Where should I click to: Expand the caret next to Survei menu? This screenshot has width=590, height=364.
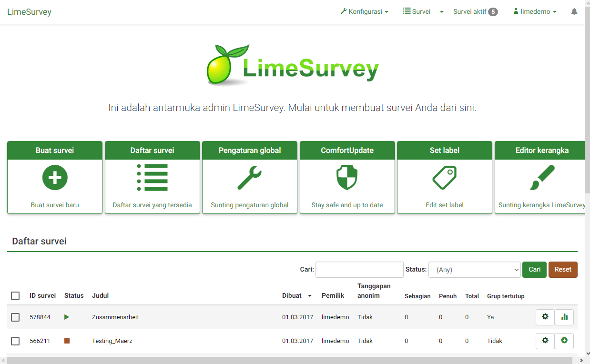442,12
